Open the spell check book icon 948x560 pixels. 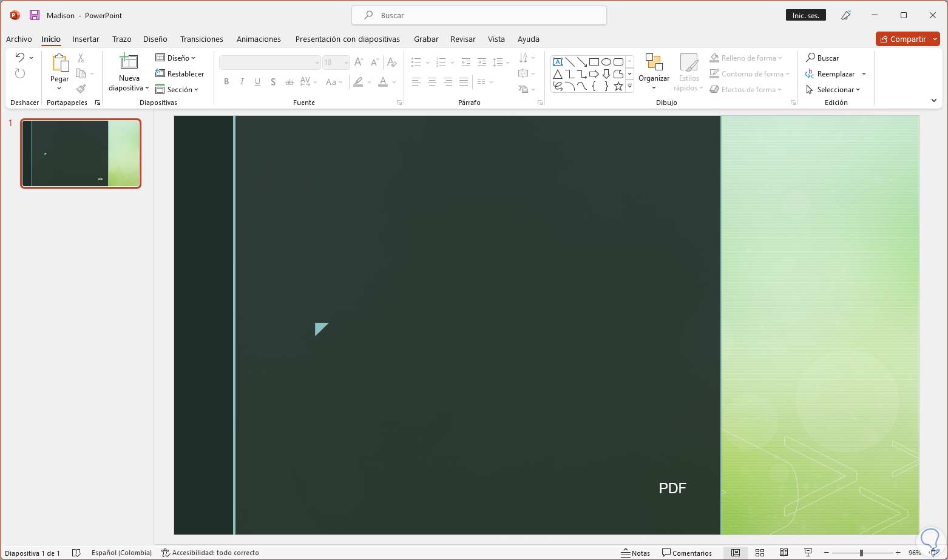(76, 553)
